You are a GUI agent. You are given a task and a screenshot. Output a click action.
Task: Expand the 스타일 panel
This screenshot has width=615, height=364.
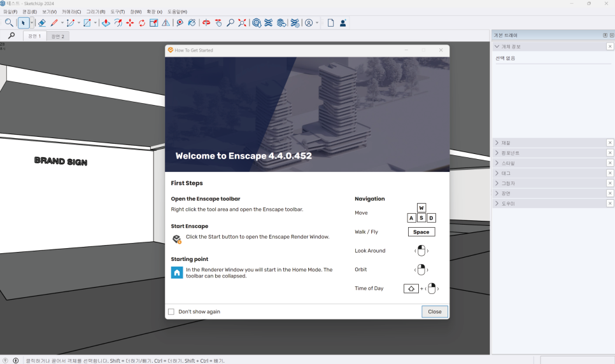(497, 163)
